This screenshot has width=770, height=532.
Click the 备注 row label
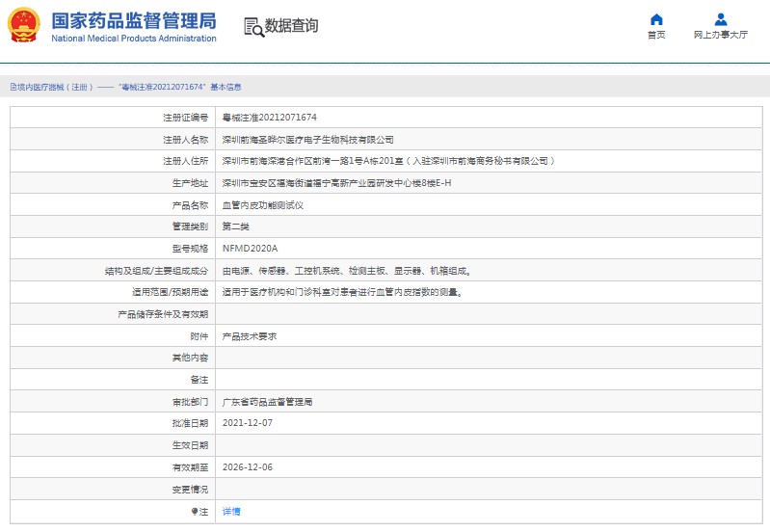click(x=199, y=380)
